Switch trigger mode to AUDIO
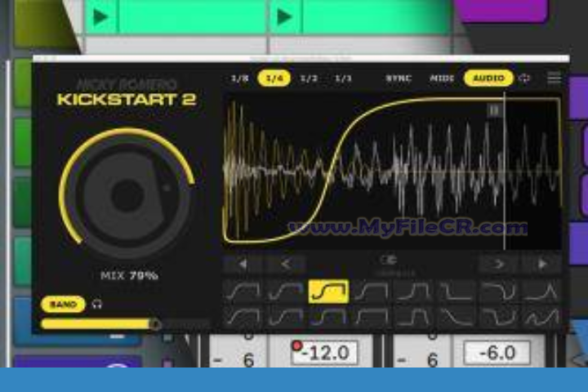This screenshot has height=392, width=588. click(488, 78)
